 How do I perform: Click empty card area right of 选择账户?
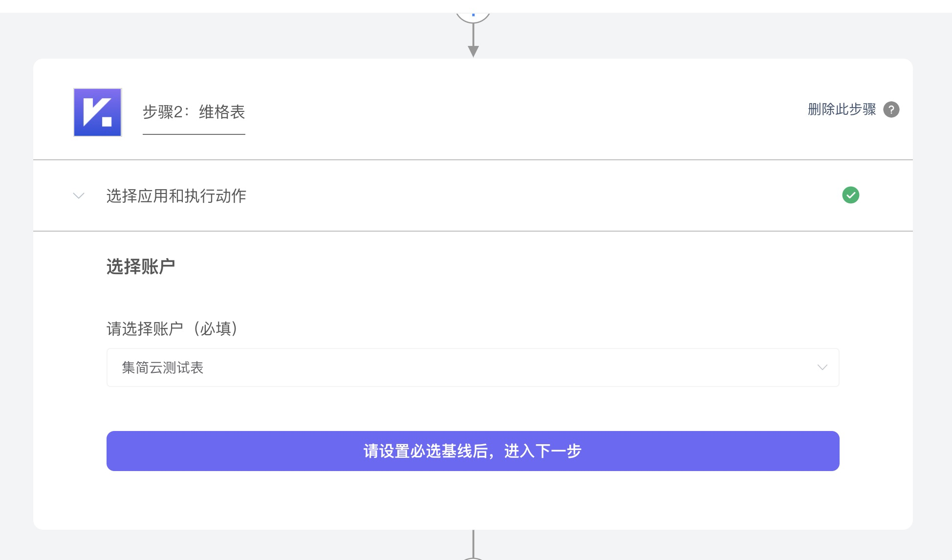(489, 267)
